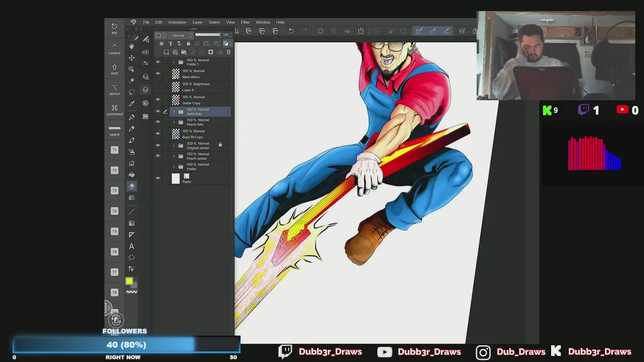The width and height of the screenshot is (644, 362).
Task: Select the Eyedropper tool
Action: point(131,104)
